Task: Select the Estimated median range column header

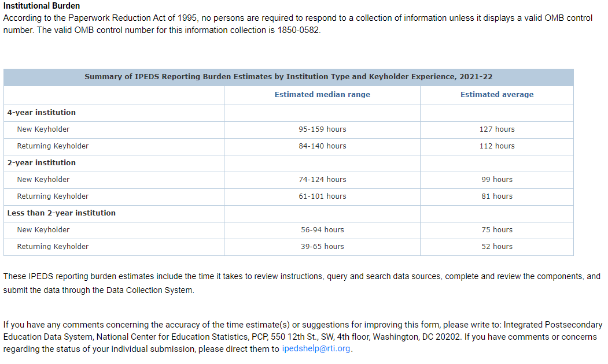Action: tap(322, 95)
